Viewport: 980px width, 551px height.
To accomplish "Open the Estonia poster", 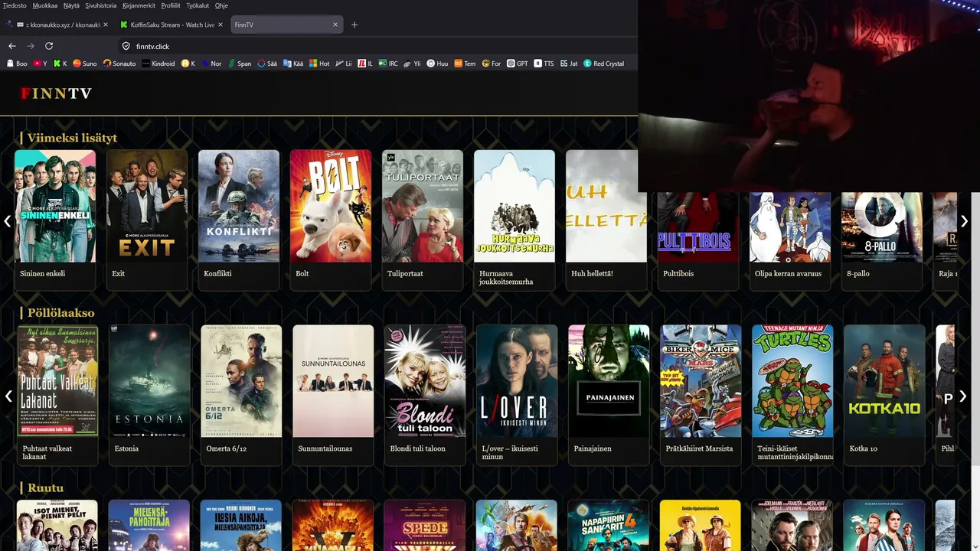I will [x=149, y=381].
